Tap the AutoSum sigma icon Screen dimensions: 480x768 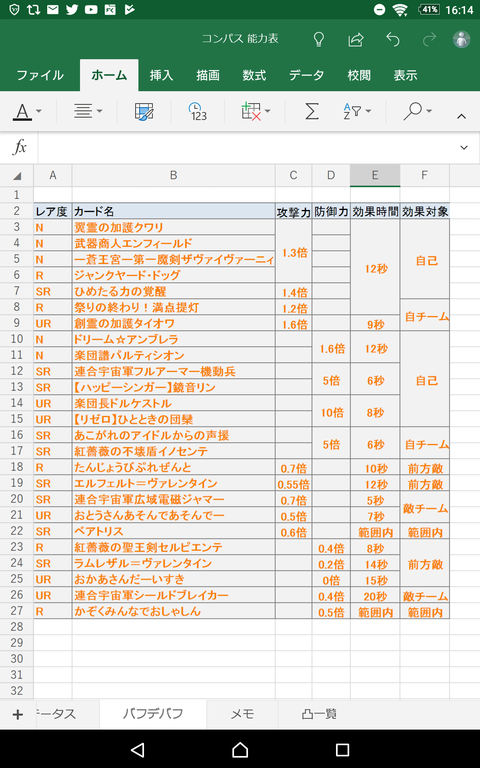(x=312, y=112)
